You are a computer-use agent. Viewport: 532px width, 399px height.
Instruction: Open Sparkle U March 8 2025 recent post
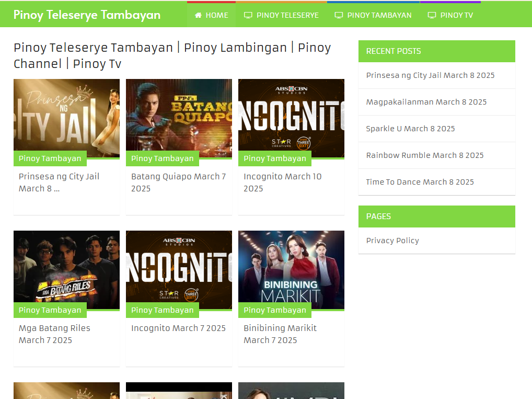pos(410,129)
